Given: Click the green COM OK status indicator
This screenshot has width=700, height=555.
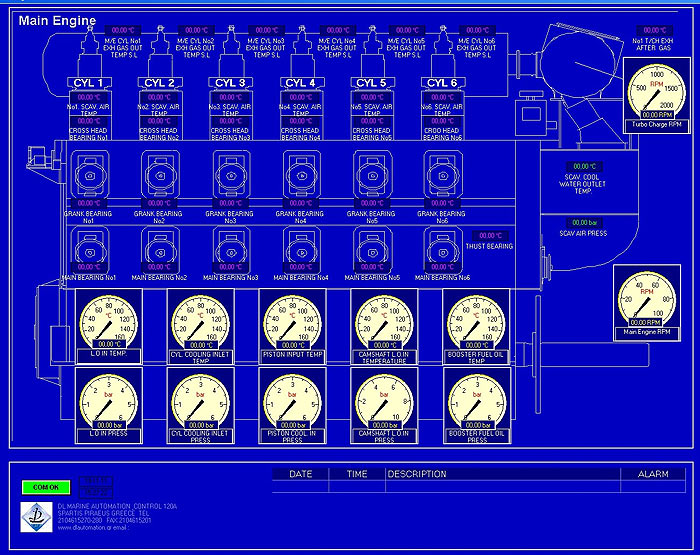Looking at the screenshot, I should [46, 487].
